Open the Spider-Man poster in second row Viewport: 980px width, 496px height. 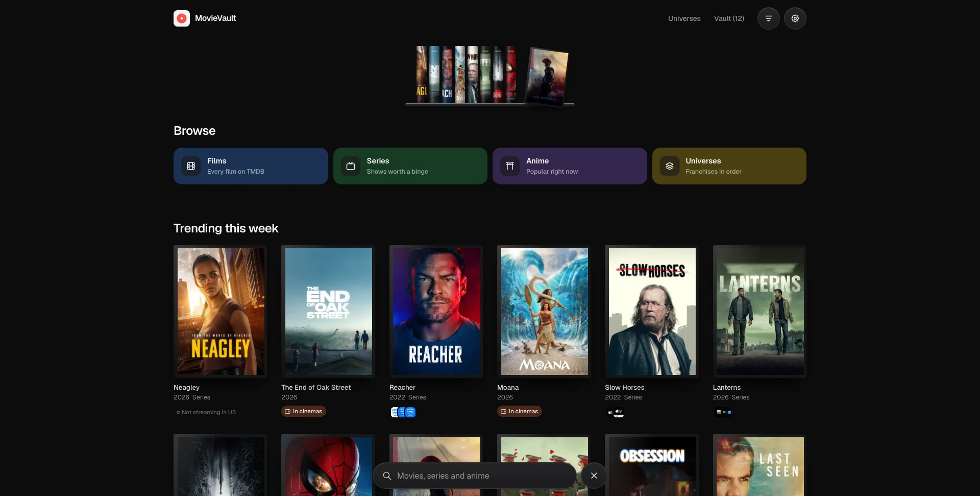click(x=328, y=465)
